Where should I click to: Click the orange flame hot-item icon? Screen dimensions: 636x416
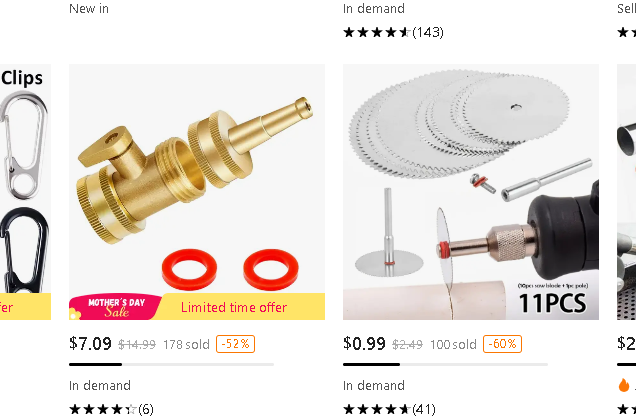point(624,385)
